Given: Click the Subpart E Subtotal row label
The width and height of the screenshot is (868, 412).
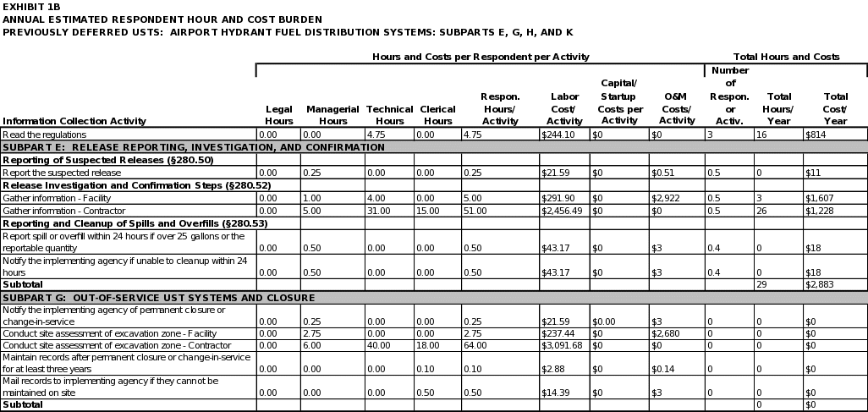Looking at the screenshot, I should coord(24,285).
